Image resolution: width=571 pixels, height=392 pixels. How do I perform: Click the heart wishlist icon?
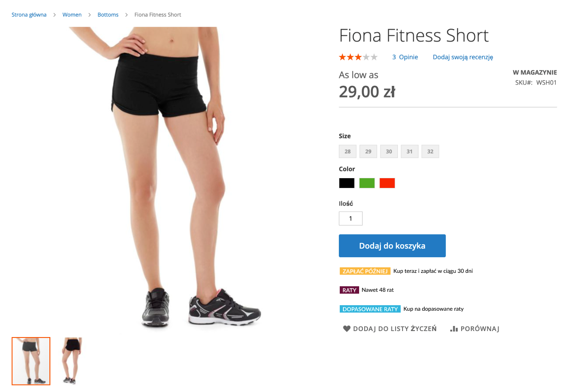tap(347, 329)
